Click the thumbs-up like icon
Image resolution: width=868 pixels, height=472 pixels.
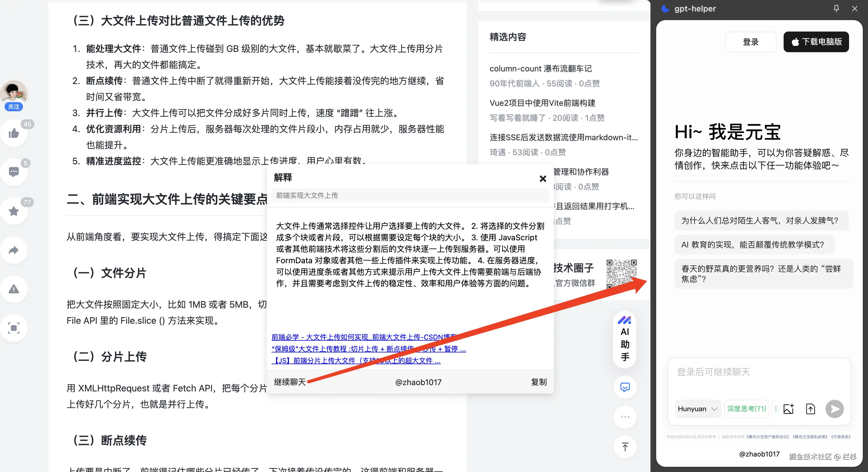(x=13, y=133)
